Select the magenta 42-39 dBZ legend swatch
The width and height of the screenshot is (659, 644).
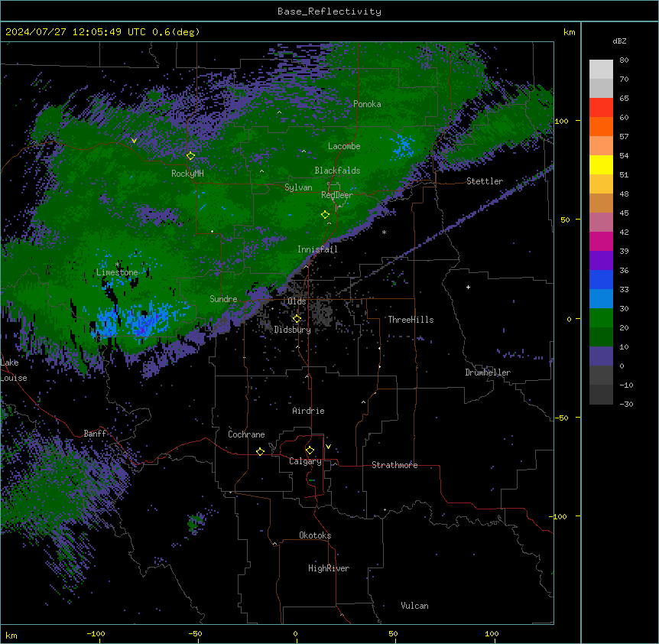(601, 242)
